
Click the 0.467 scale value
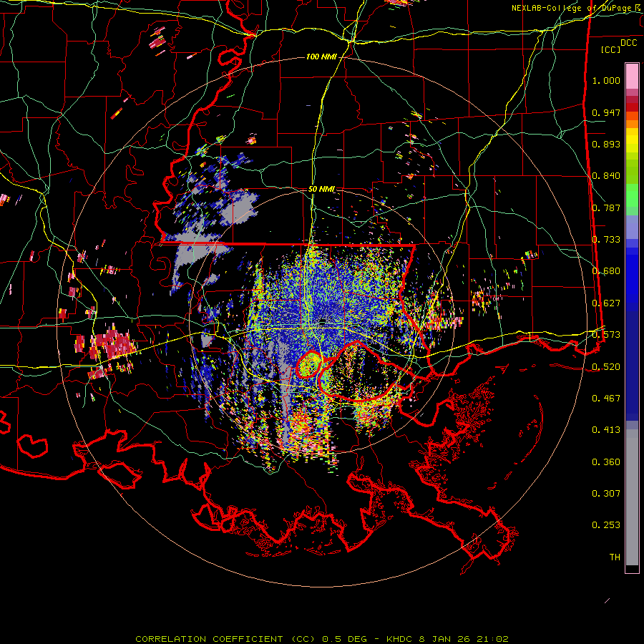pyautogui.click(x=606, y=399)
